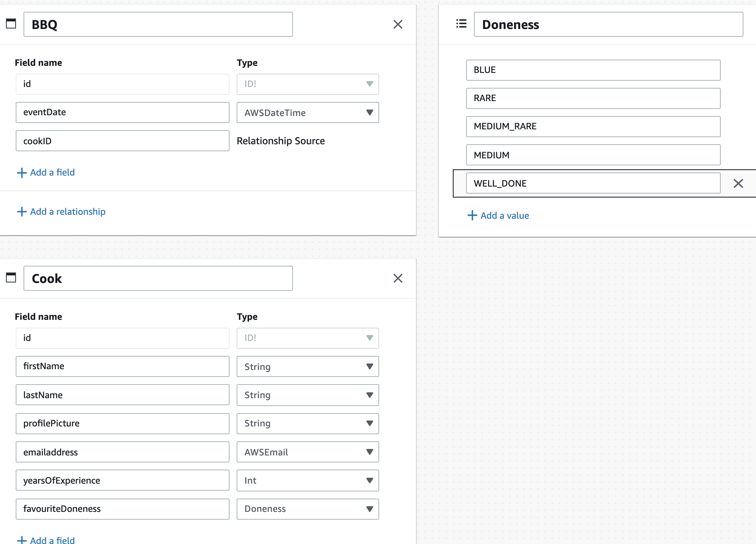Open the profilePicture String type dropdown

tap(307, 423)
